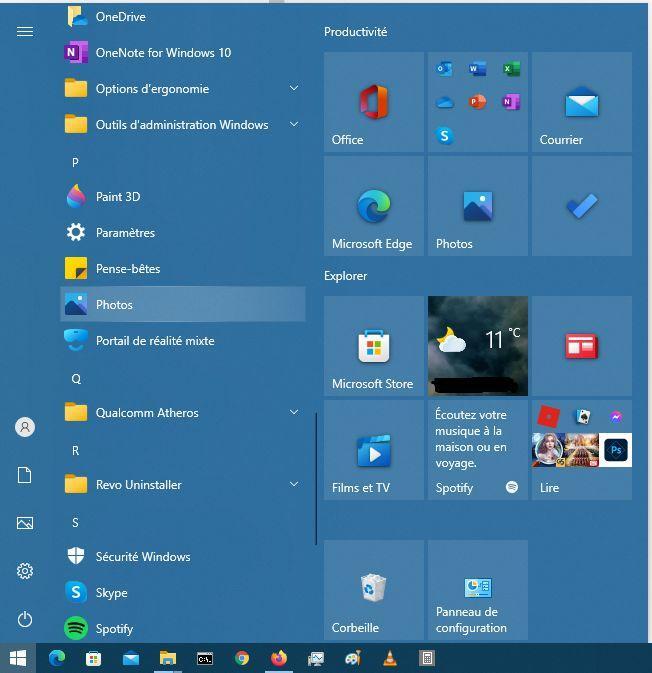Screen dimensions: 652x673
Task: Click Skype icon in Office folder tile
Action: click(444, 136)
